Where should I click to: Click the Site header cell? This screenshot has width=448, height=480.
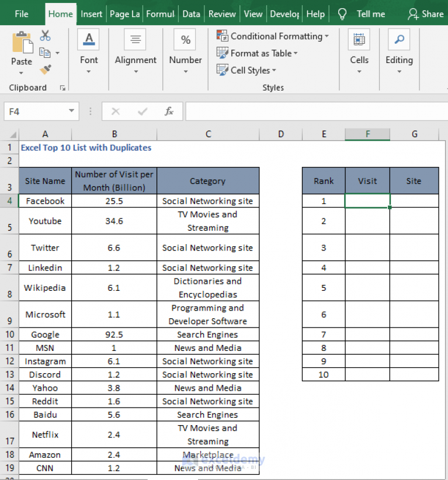(414, 181)
